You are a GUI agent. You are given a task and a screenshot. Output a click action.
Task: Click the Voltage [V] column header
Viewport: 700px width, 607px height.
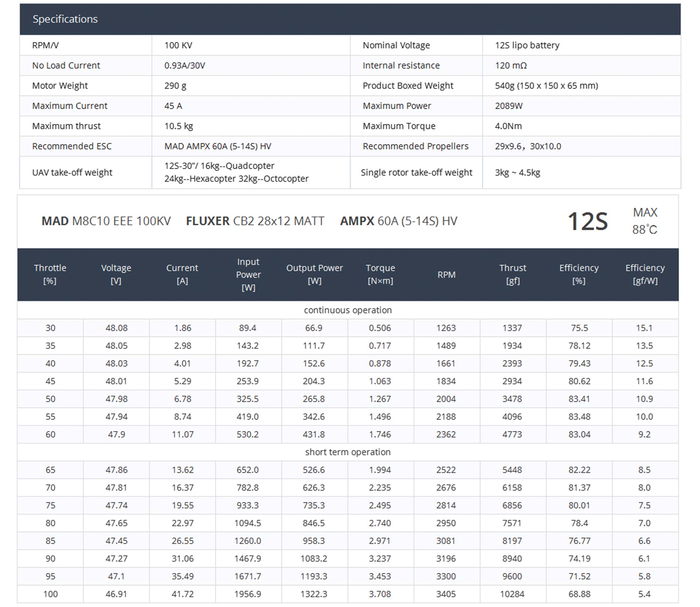(116, 274)
